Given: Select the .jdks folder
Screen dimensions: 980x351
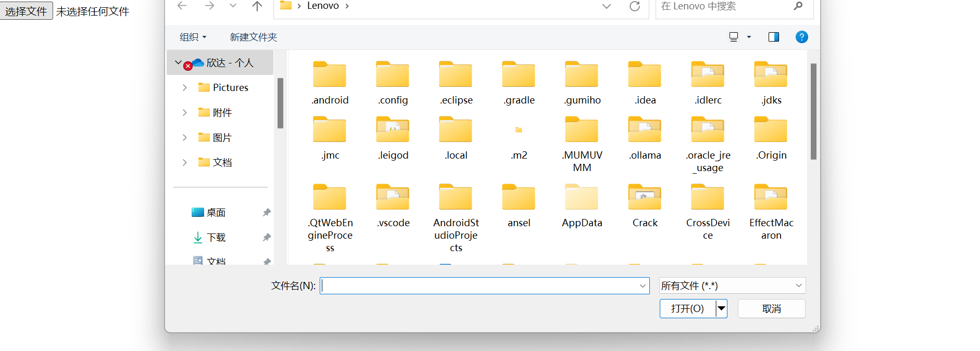Looking at the screenshot, I should coord(771,83).
